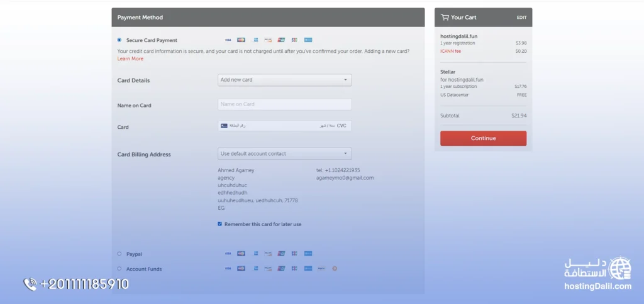Screen dimensions: 644x304
Task: Click the hostingdalil.fun cart item title
Action: click(x=458, y=36)
